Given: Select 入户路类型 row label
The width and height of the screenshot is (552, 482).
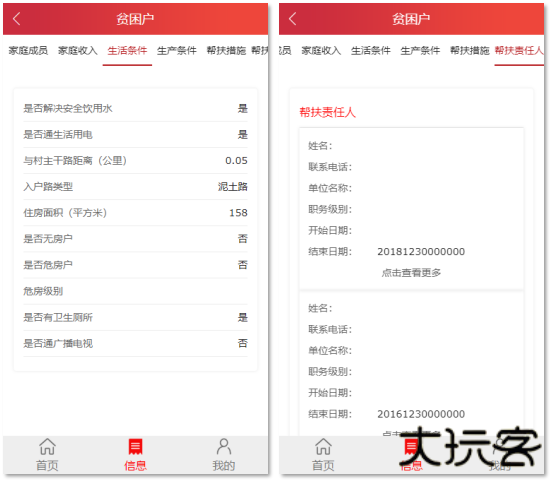Looking at the screenshot, I should 48,187.
